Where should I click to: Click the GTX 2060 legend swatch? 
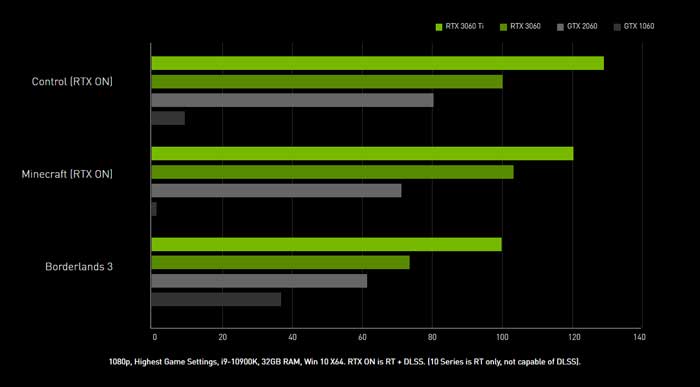(560, 27)
